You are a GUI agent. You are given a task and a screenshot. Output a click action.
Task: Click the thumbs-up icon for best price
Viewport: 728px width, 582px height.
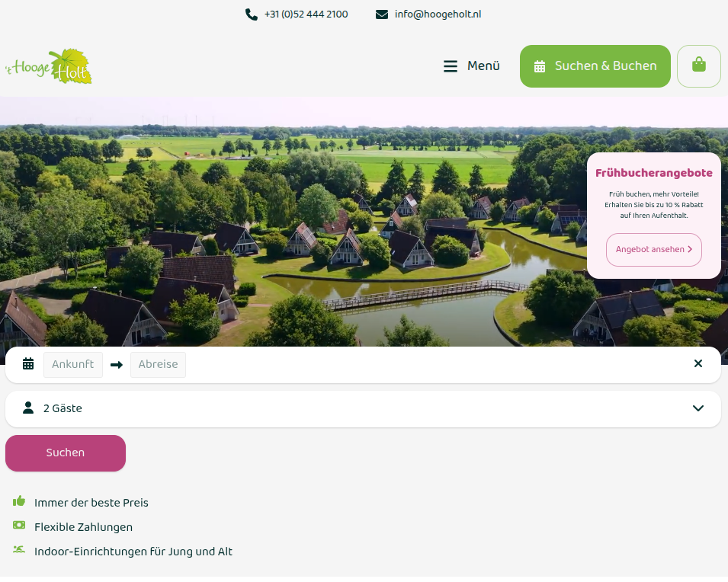pos(19,501)
